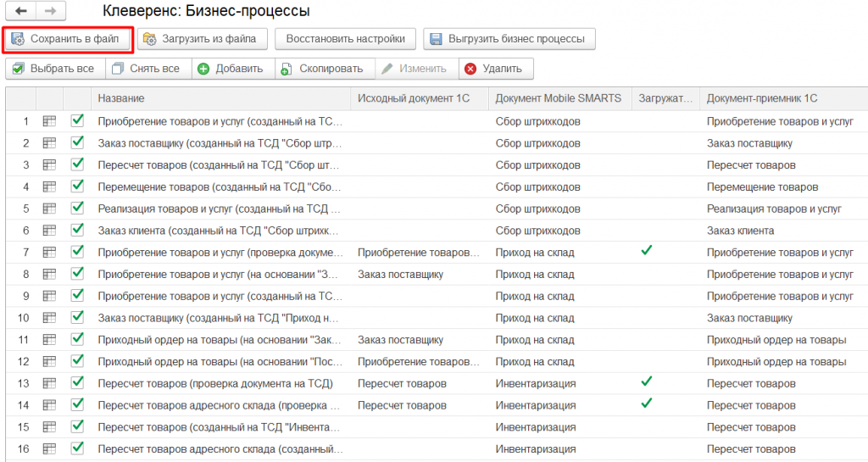
Task: Click 'Сохранить в файл' button
Action: click(x=66, y=39)
